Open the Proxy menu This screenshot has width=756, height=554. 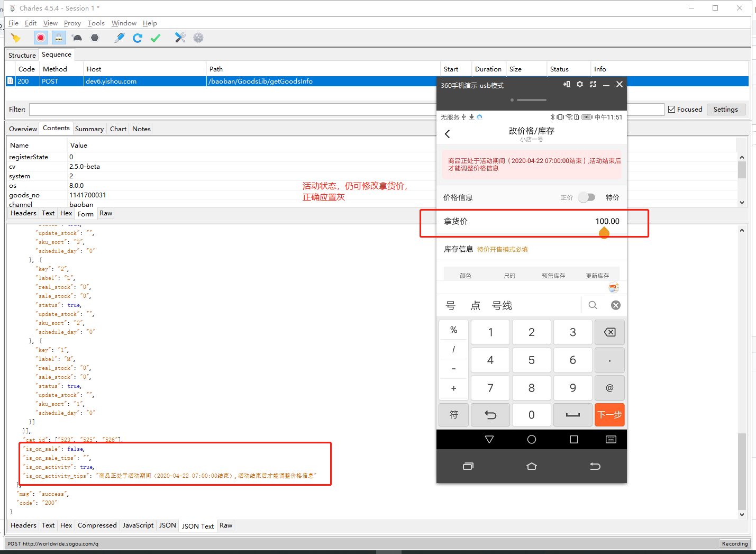(x=72, y=23)
